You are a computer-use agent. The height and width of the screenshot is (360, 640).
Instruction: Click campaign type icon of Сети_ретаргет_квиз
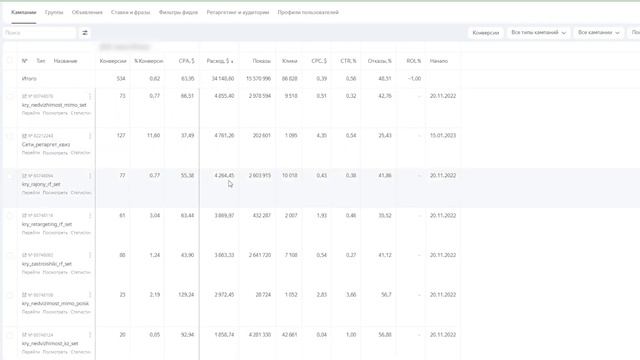coord(24,136)
